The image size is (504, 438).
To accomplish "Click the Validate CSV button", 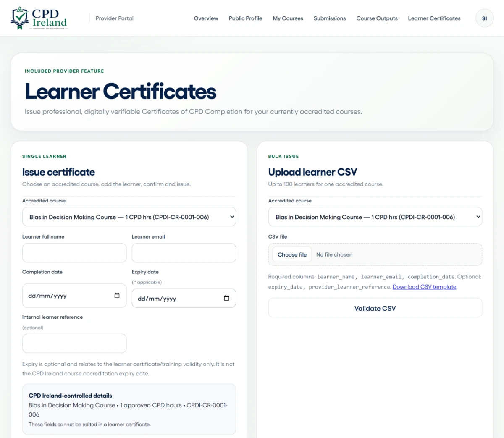I will 375,308.
